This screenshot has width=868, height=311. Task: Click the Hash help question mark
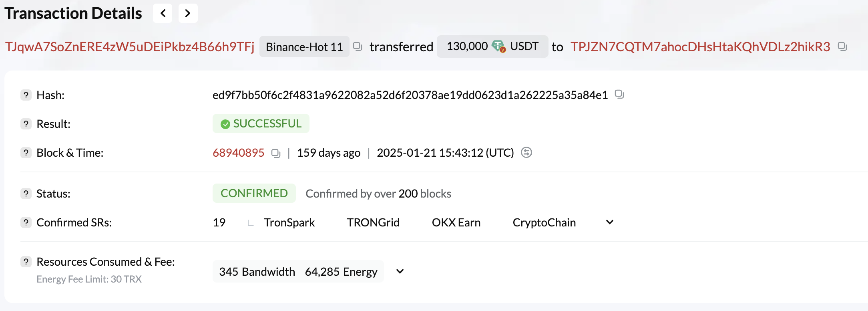coord(26,95)
